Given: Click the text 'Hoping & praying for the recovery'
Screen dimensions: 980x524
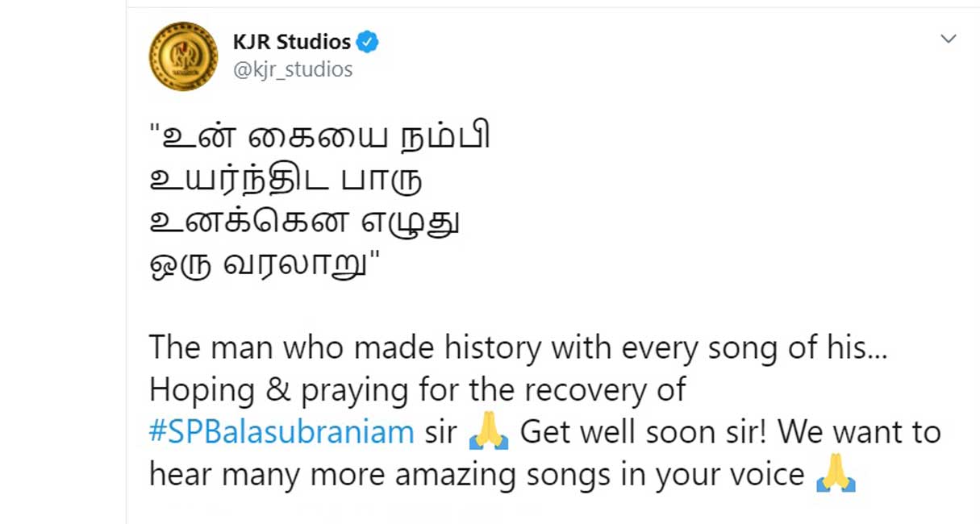Looking at the screenshot, I should (377, 391).
